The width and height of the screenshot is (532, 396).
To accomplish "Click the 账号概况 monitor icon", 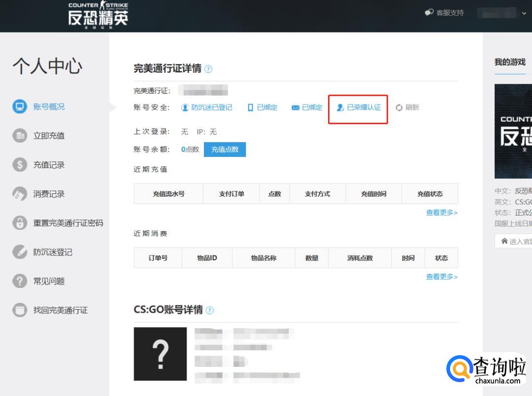I will click(x=20, y=107).
